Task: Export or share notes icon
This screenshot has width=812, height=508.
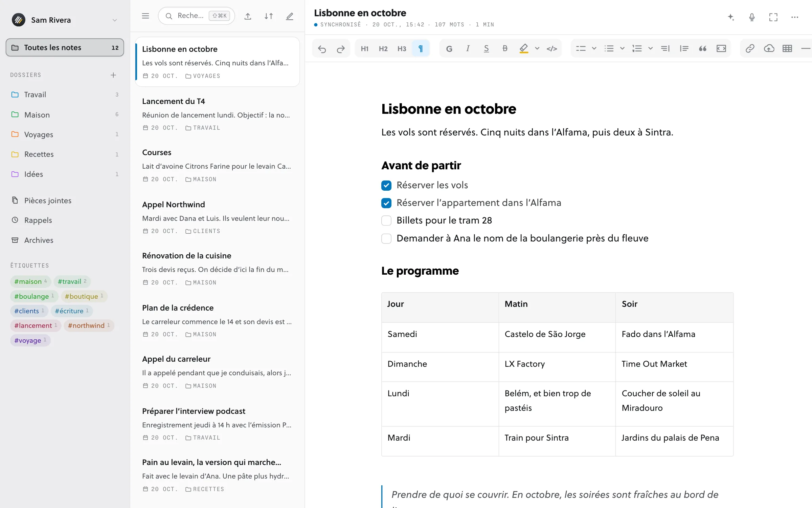Action: pyautogui.click(x=248, y=16)
